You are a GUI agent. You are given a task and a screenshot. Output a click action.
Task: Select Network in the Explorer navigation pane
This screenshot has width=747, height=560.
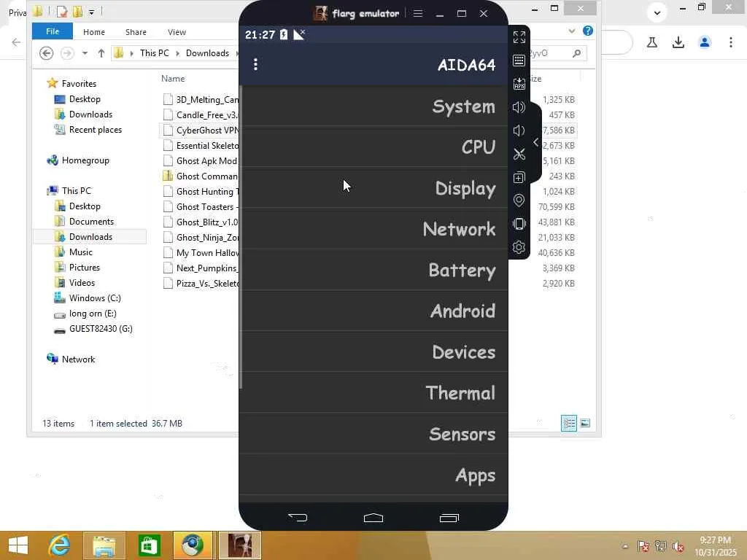78,359
